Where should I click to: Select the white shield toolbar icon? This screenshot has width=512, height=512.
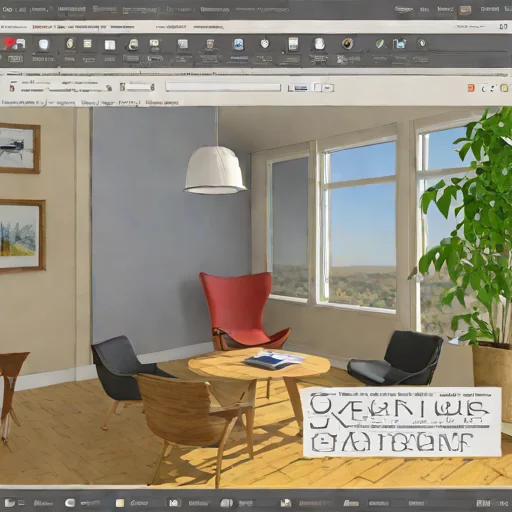tap(265, 43)
